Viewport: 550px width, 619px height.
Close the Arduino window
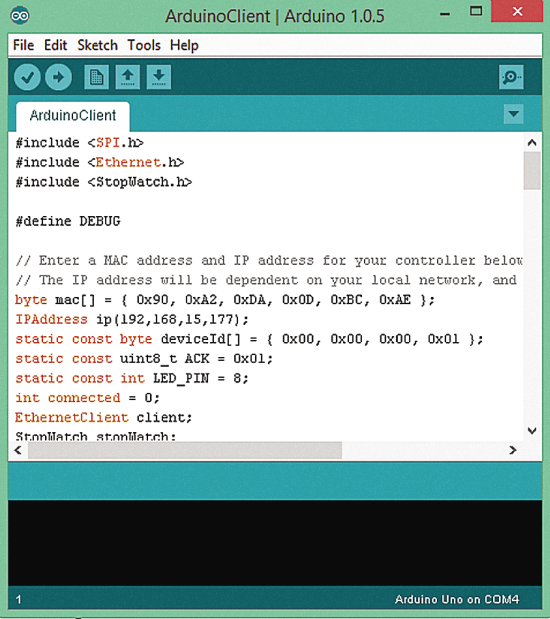tap(517, 11)
